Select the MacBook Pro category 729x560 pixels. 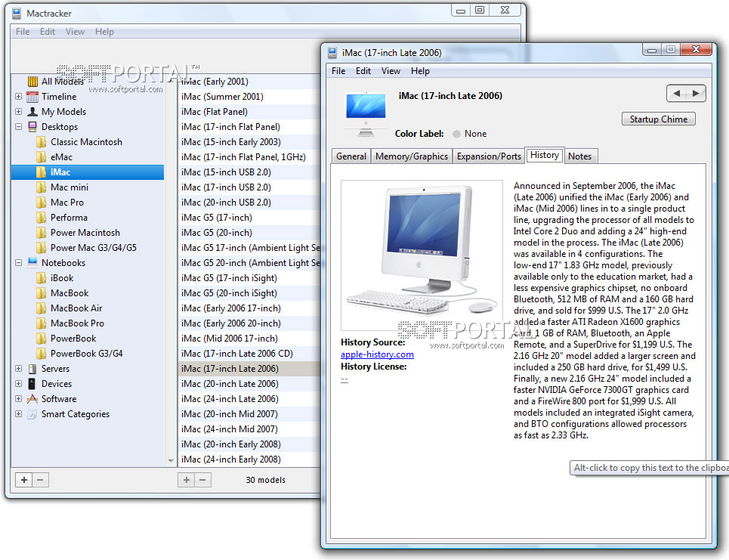coord(88,323)
